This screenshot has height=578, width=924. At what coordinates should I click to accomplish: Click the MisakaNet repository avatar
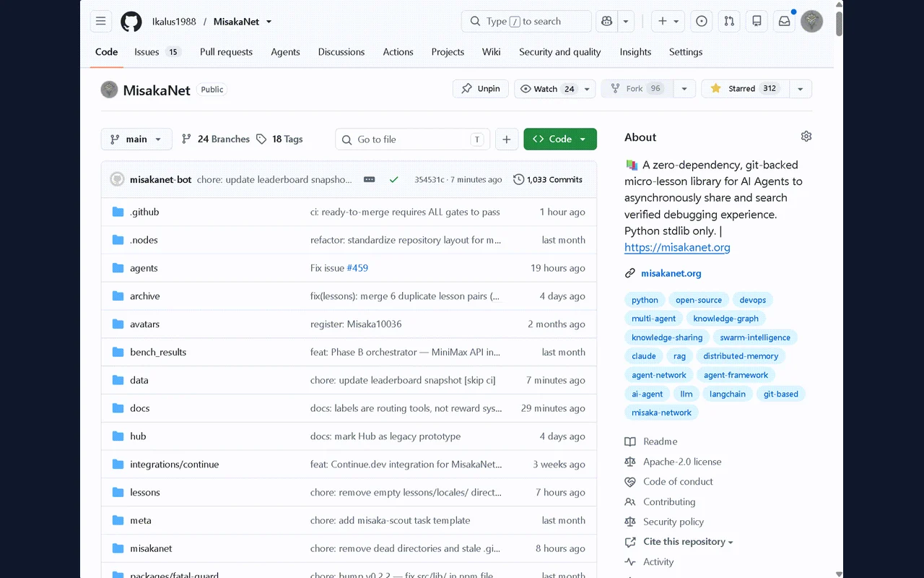pos(109,90)
